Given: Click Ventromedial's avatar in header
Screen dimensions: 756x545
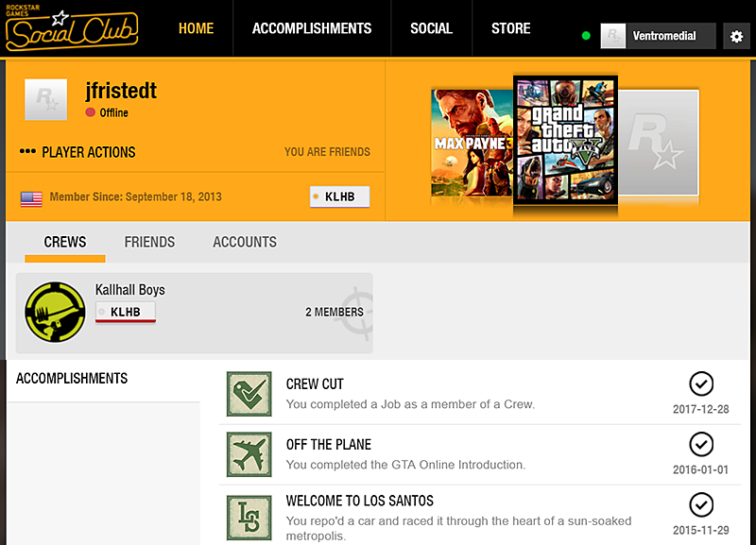Looking at the screenshot, I should click(612, 36).
